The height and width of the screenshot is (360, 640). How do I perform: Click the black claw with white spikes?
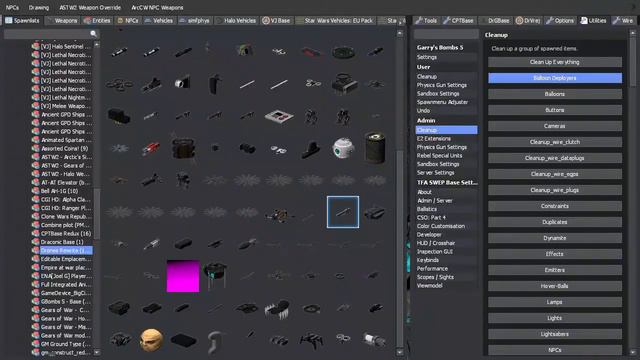(278, 309)
